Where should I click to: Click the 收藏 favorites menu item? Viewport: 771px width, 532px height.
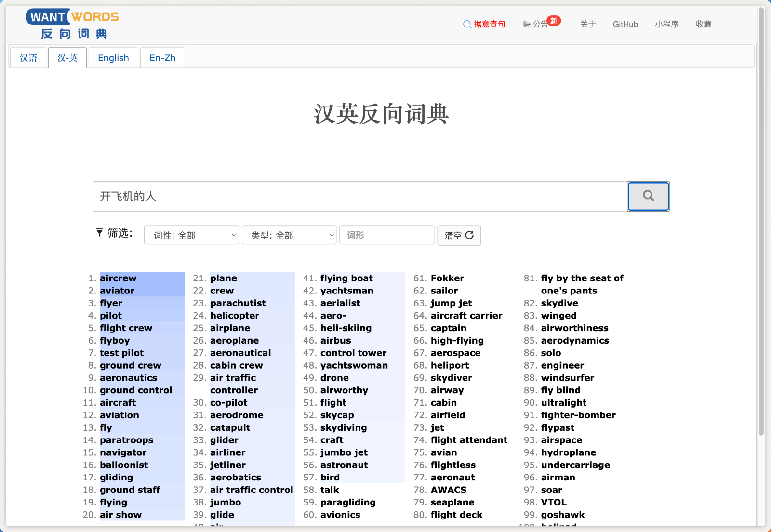pos(704,24)
